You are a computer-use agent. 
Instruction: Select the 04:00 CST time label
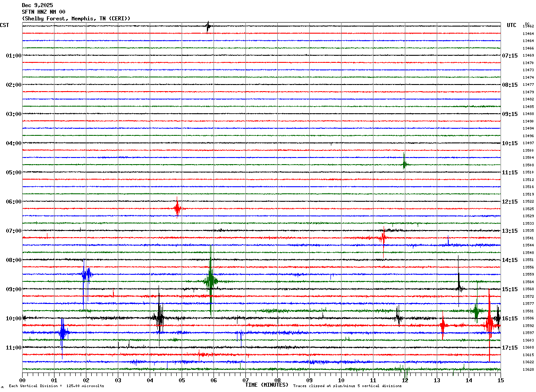click(14, 143)
